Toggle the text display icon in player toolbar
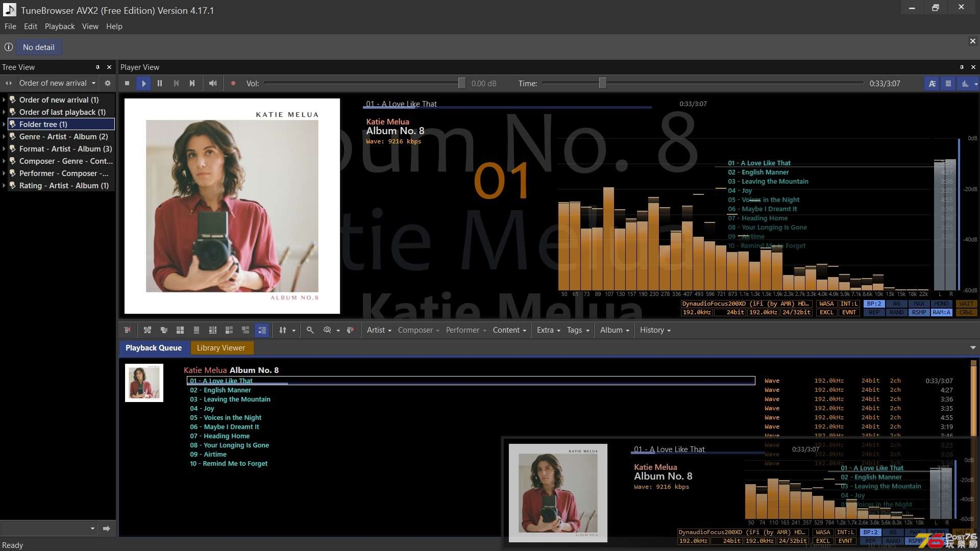The width and height of the screenshot is (980, 551). [x=932, y=84]
